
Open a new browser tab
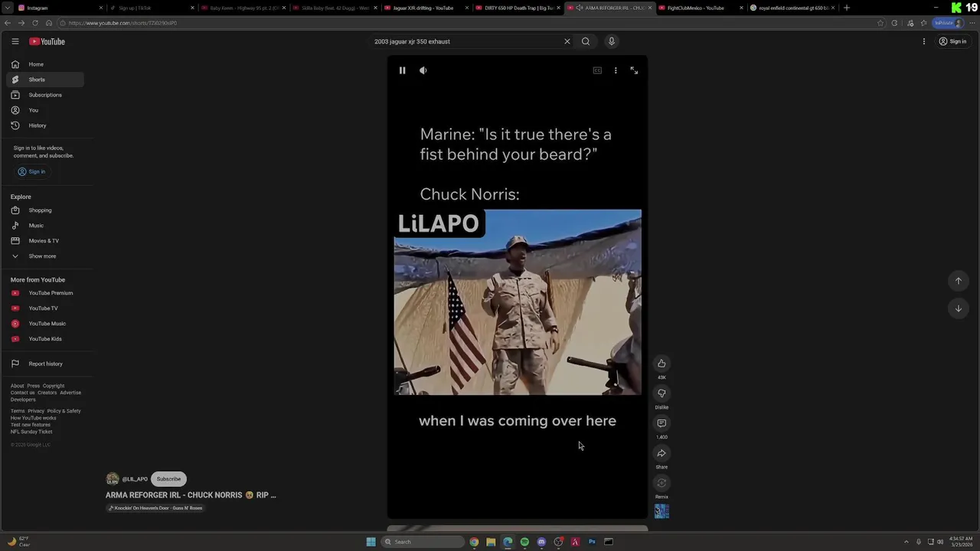(x=846, y=8)
